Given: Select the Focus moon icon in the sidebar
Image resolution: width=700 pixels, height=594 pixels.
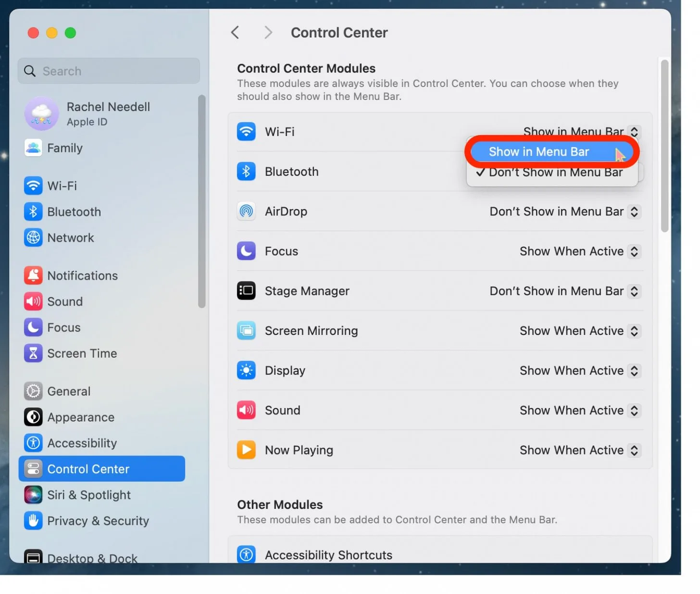Looking at the screenshot, I should (x=33, y=327).
